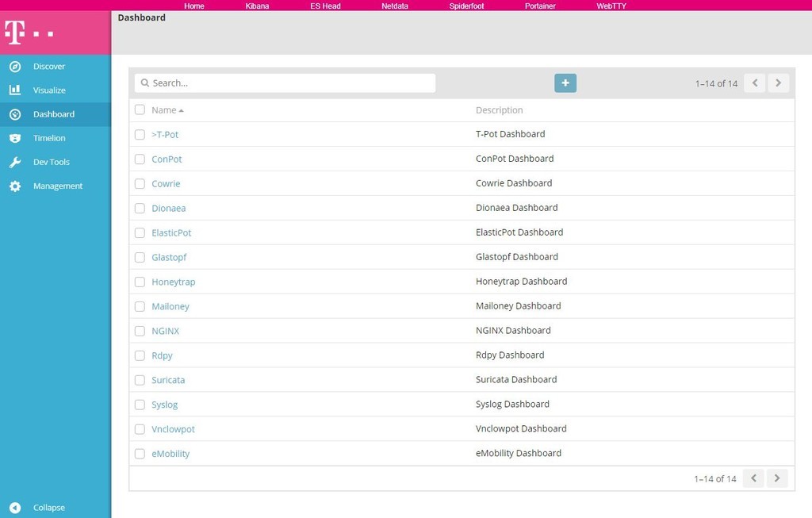Image resolution: width=812 pixels, height=518 pixels.
Task: Open the Kibana tab in top bar
Action: [258, 6]
